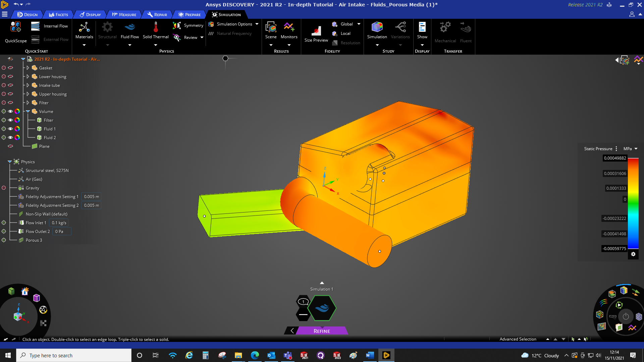The height and width of the screenshot is (362, 644).
Task: Show hidden Filter component
Action: click(x=10, y=103)
